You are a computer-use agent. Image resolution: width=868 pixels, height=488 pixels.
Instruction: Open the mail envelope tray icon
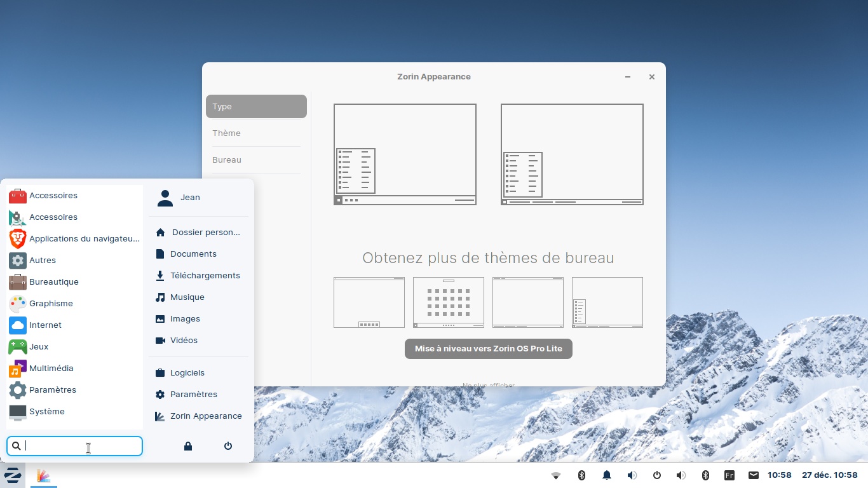753,475
